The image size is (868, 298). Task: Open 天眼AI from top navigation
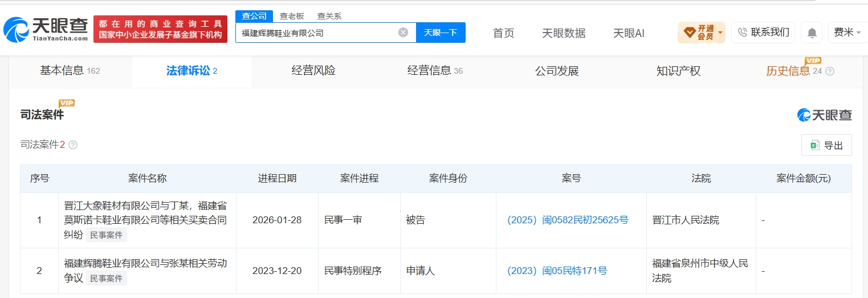pyautogui.click(x=629, y=33)
